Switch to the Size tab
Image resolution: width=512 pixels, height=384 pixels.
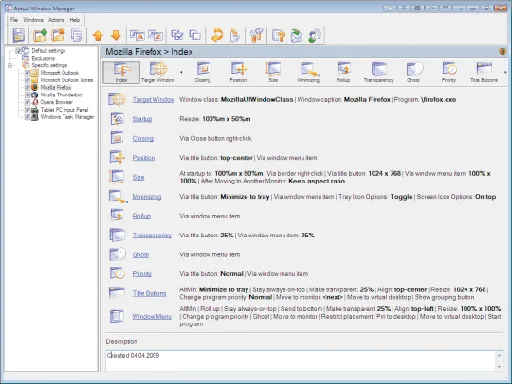click(x=273, y=72)
